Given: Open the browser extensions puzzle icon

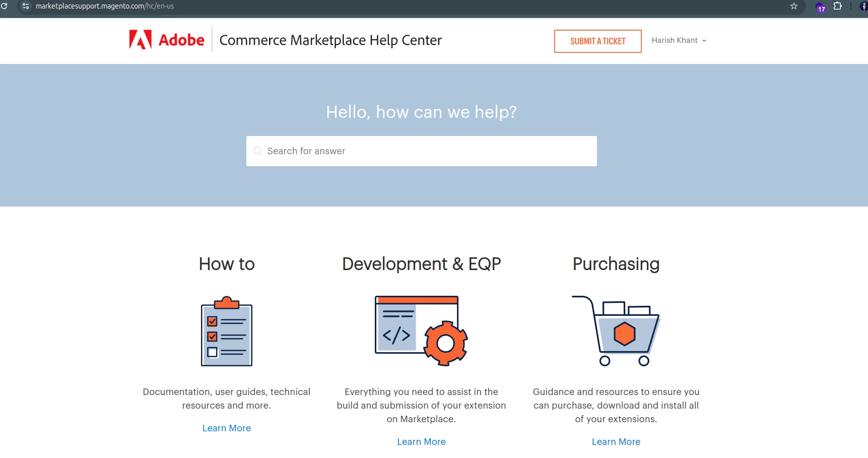Looking at the screenshot, I should point(838,6).
